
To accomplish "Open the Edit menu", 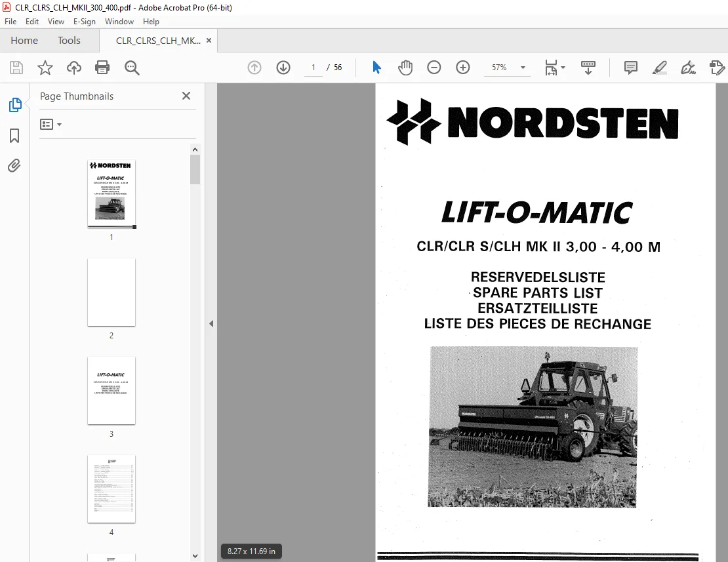I will 32,22.
